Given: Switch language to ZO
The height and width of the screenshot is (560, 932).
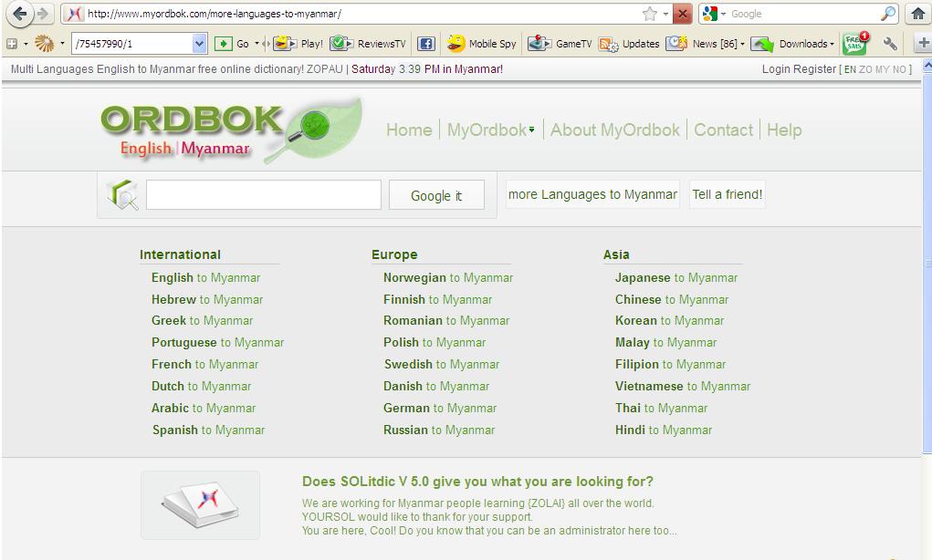Looking at the screenshot, I should click(x=865, y=69).
